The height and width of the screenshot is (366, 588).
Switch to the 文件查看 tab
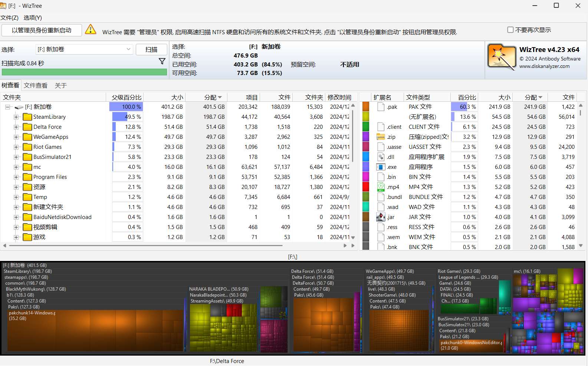point(36,85)
